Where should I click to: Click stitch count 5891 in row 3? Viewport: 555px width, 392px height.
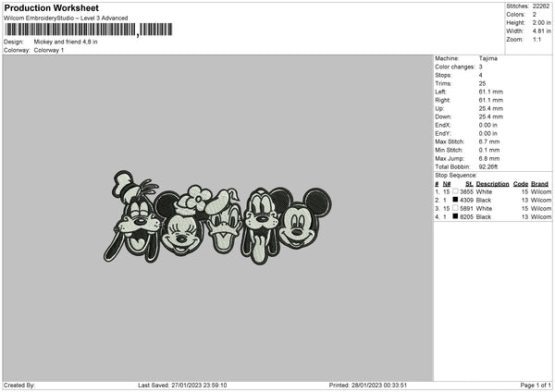click(x=466, y=209)
